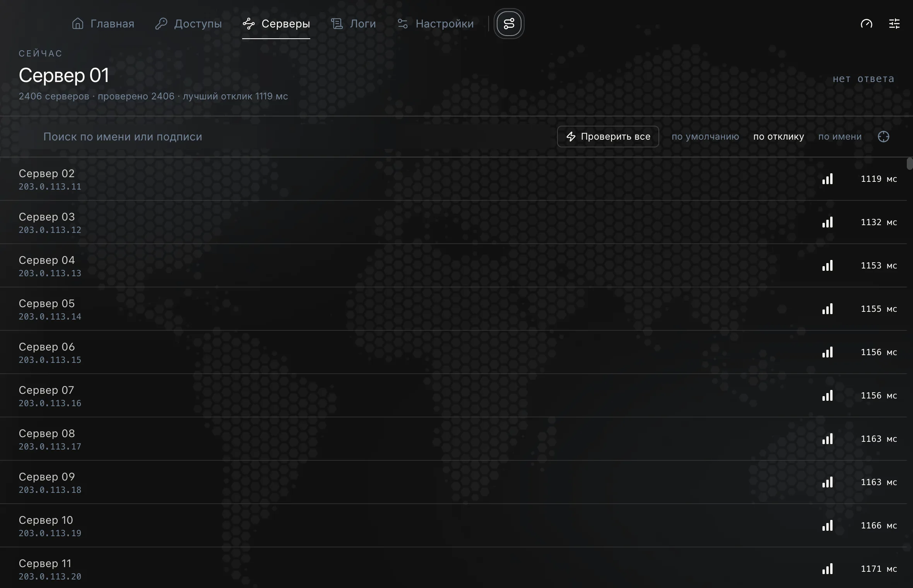
Task: Click signal bars icon for Сервер 10
Action: tap(828, 525)
